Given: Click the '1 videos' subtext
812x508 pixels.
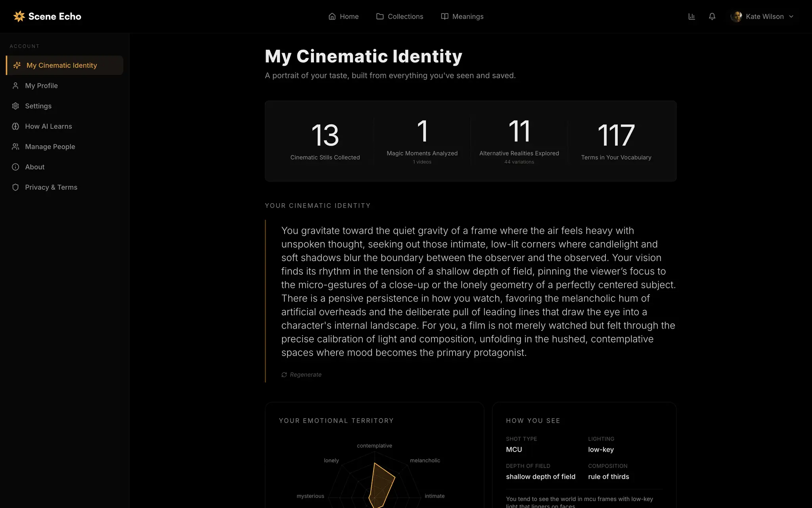Looking at the screenshot, I should tap(422, 162).
